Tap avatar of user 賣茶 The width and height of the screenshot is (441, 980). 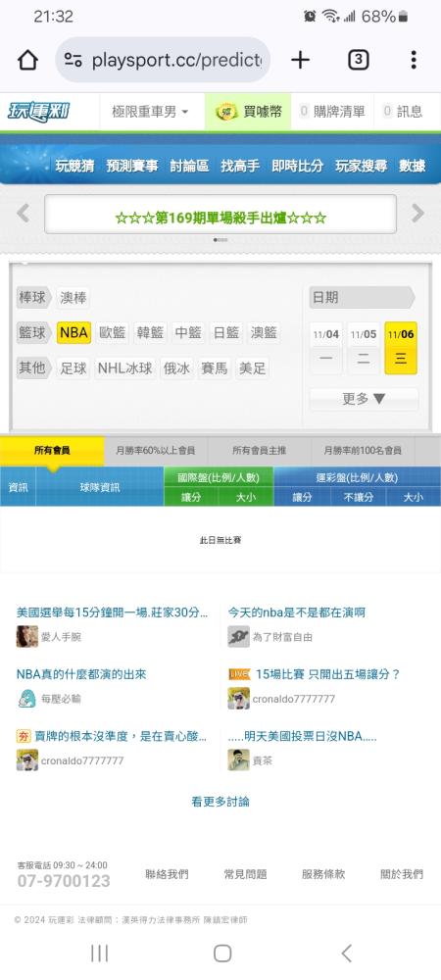click(238, 760)
